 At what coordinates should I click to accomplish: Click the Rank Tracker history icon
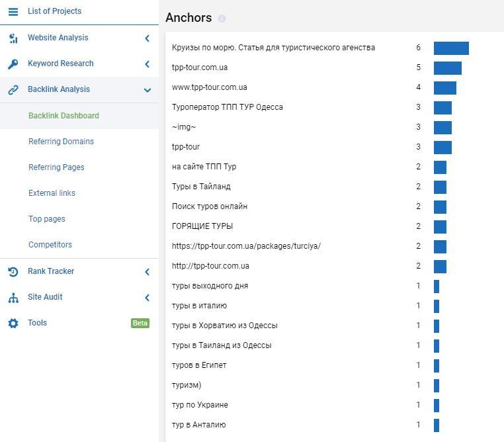pyautogui.click(x=13, y=272)
